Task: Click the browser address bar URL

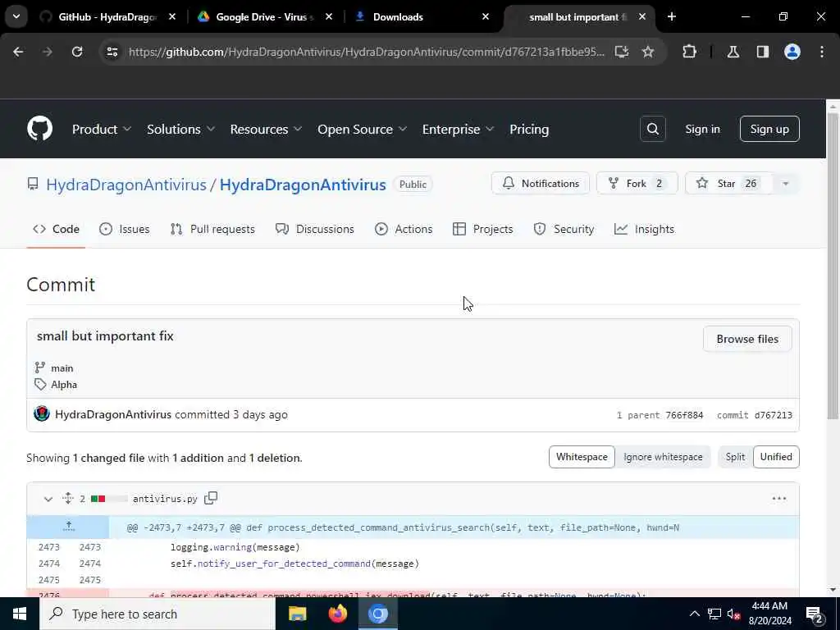Action: pyautogui.click(x=367, y=52)
